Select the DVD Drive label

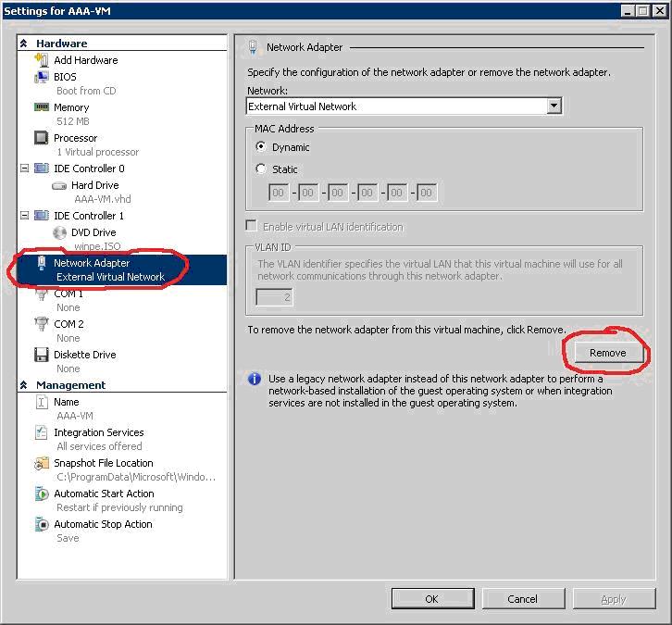click(x=93, y=232)
